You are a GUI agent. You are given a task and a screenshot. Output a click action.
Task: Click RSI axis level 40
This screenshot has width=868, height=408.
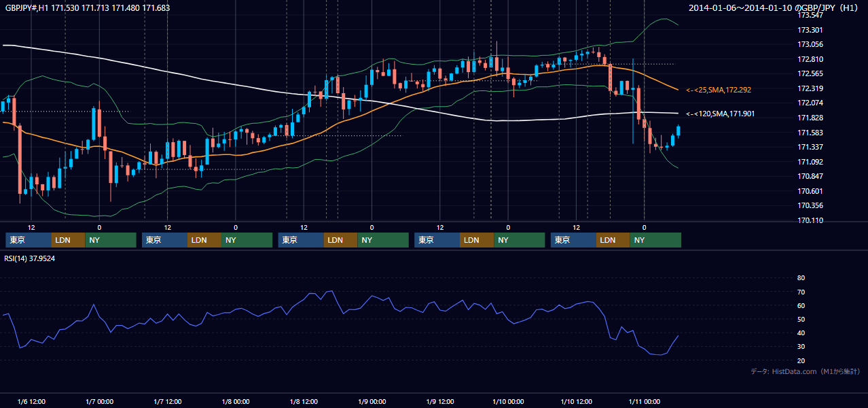(x=801, y=333)
